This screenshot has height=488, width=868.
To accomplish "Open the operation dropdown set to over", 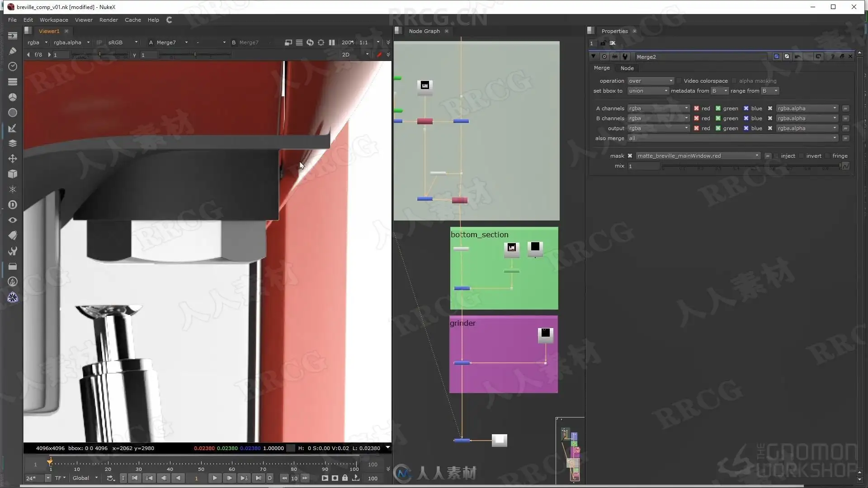I will pyautogui.click(x=651, y=81).
